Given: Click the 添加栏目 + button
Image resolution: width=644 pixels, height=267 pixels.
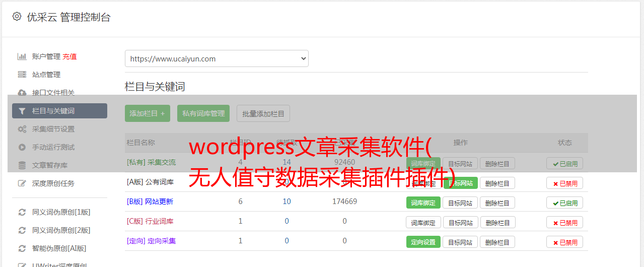Looking at the screenshot, I should pos(148,113).
